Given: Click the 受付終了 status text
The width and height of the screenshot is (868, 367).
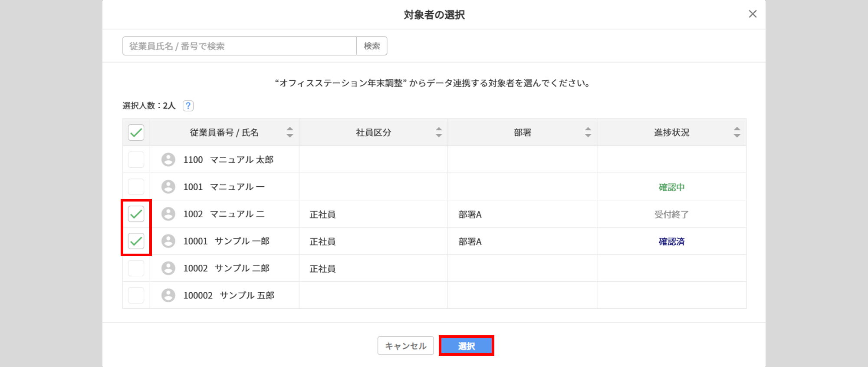Looking at the screenshot, I should tap(671, 215).
